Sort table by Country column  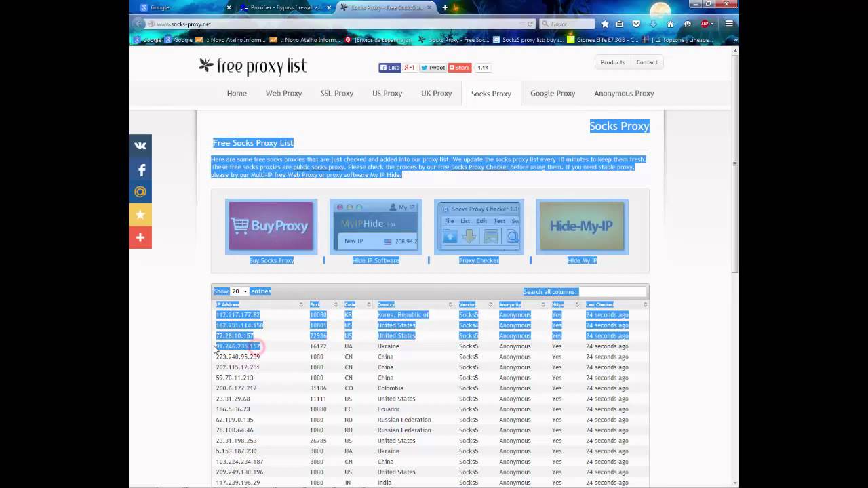pos(415,304)
